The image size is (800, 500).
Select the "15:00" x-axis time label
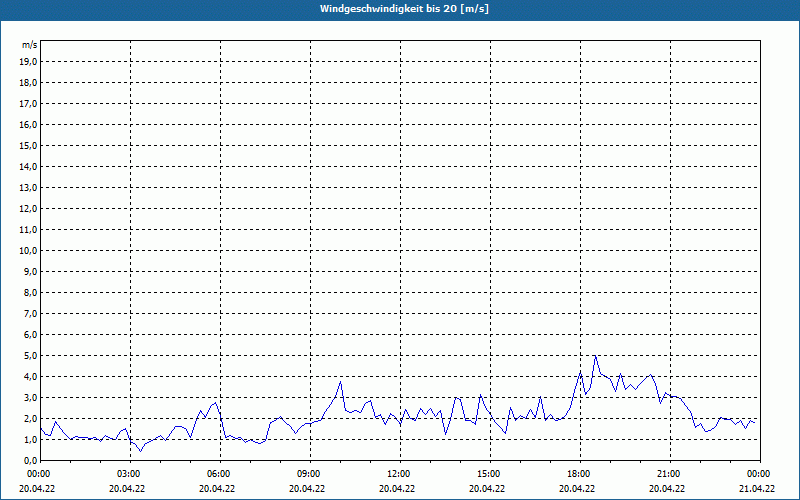[x=490, y=474]
